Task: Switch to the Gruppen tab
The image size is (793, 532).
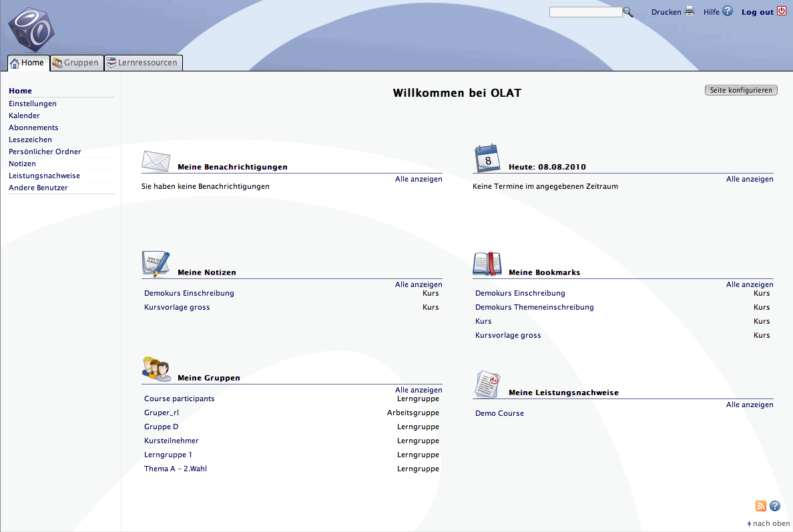Action: (77, 63)
